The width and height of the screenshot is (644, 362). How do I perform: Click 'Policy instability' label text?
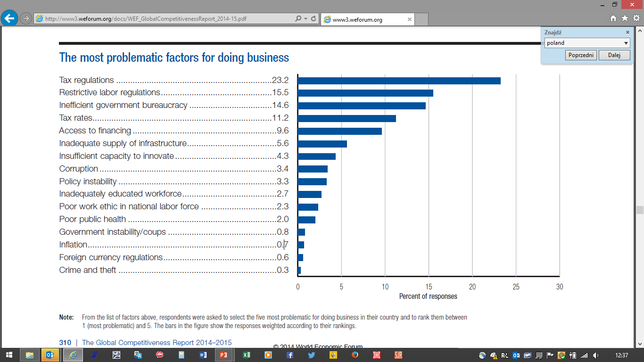click(x=88, y=181)
